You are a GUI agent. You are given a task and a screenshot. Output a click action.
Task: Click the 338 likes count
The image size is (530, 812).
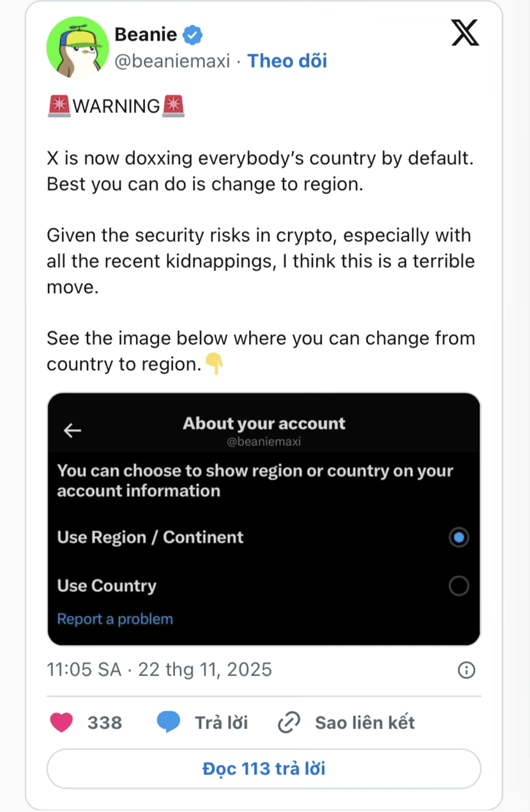(x=105, y=723)
